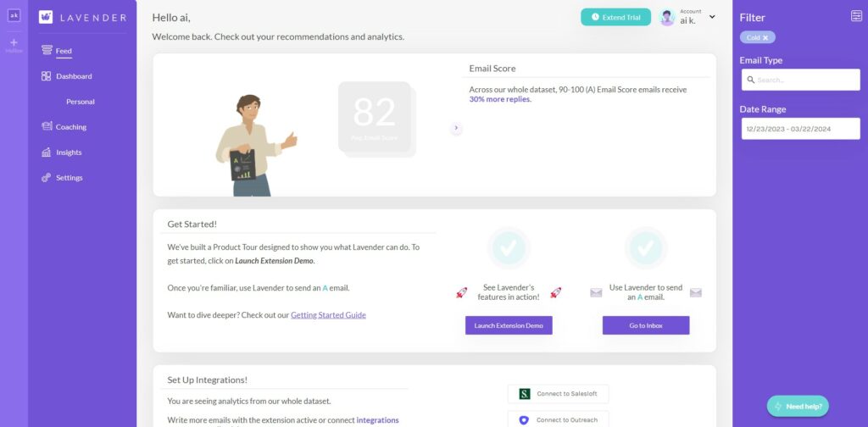Click the 'Date Range' label
The width and height of the screenshot is (868, 427).
coord(763,109)
